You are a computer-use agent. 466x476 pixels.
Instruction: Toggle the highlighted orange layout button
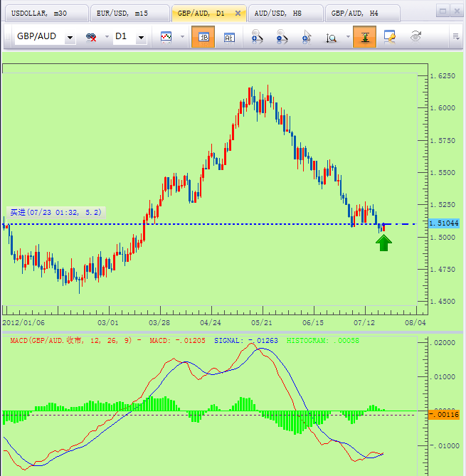(x=203, y=37)
